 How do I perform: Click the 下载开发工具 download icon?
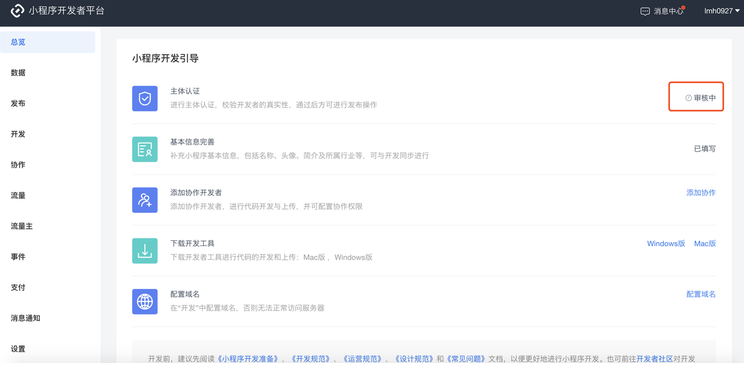pos(145,251)
